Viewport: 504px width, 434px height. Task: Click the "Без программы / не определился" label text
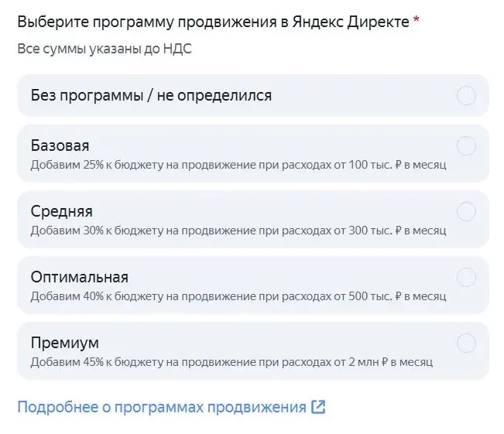click(151, 96)
